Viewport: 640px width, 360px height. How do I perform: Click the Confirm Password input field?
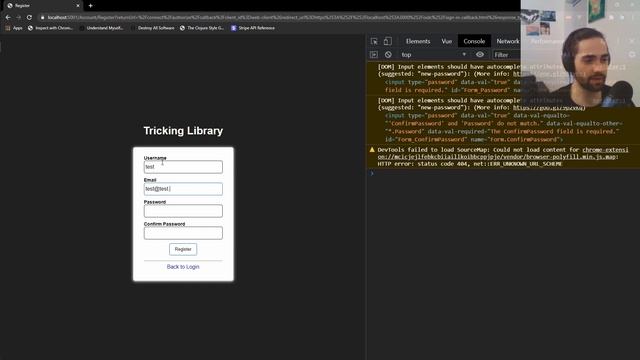click(x=183, y=233)
